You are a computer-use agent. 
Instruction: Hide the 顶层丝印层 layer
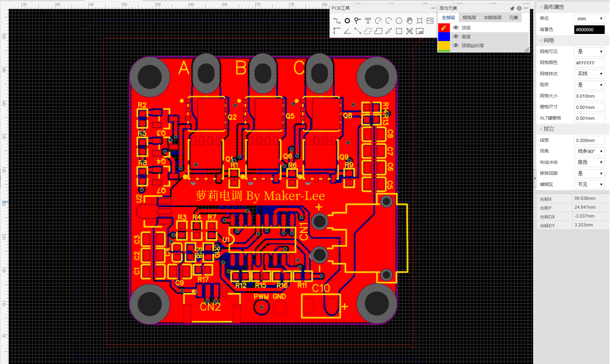click(456, 45)
